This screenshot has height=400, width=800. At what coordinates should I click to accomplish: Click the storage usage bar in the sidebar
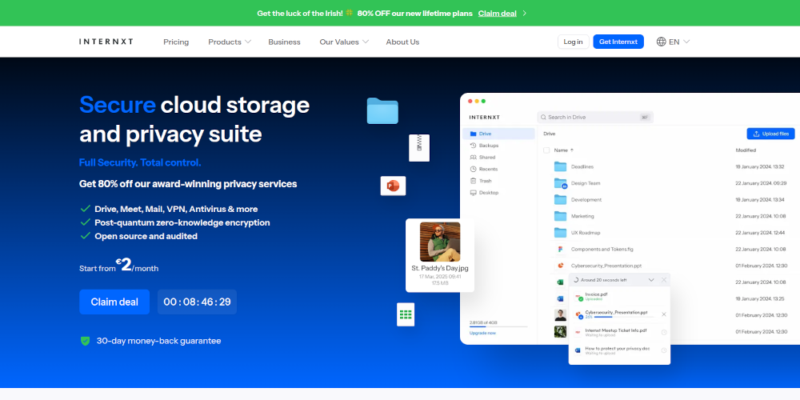coord(498,327)
